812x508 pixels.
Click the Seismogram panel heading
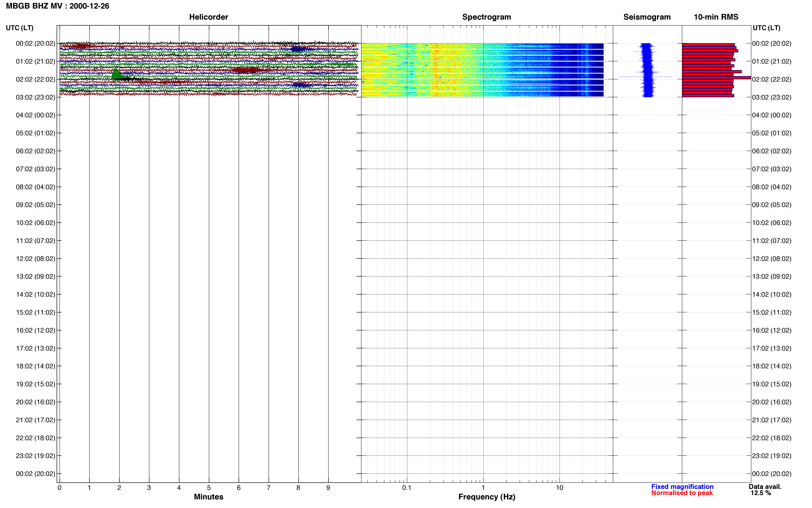tap(647, 17)
